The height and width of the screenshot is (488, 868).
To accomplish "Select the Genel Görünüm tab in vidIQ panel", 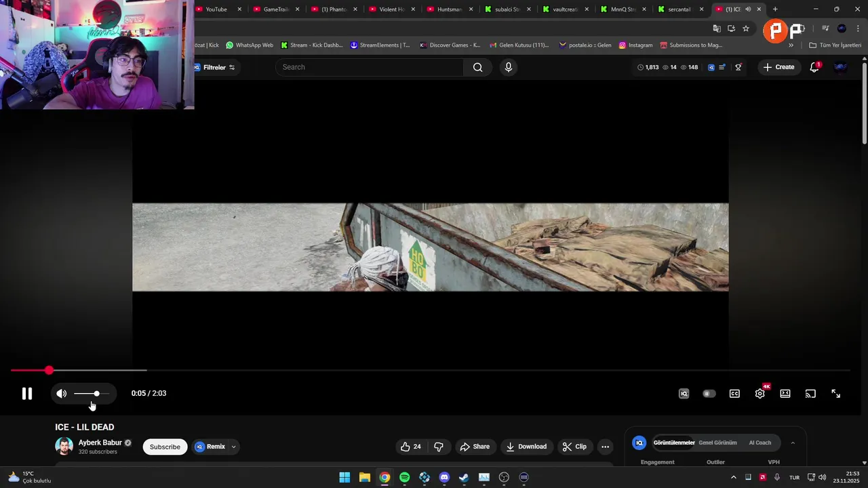I will [717, 443].
